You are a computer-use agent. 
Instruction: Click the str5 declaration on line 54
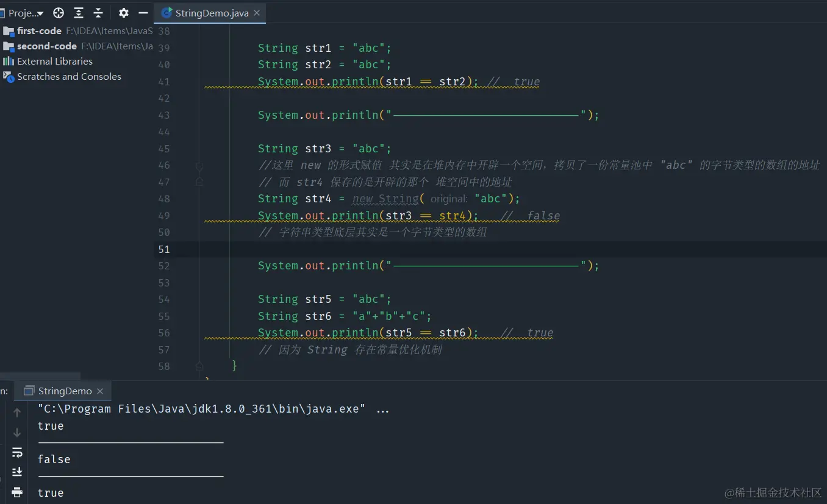(x=324, y=299)
